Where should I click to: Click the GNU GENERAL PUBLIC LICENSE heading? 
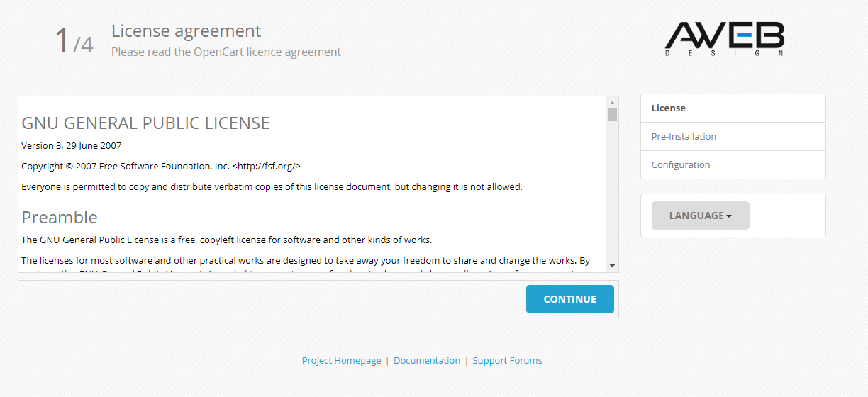click(145, 123)
